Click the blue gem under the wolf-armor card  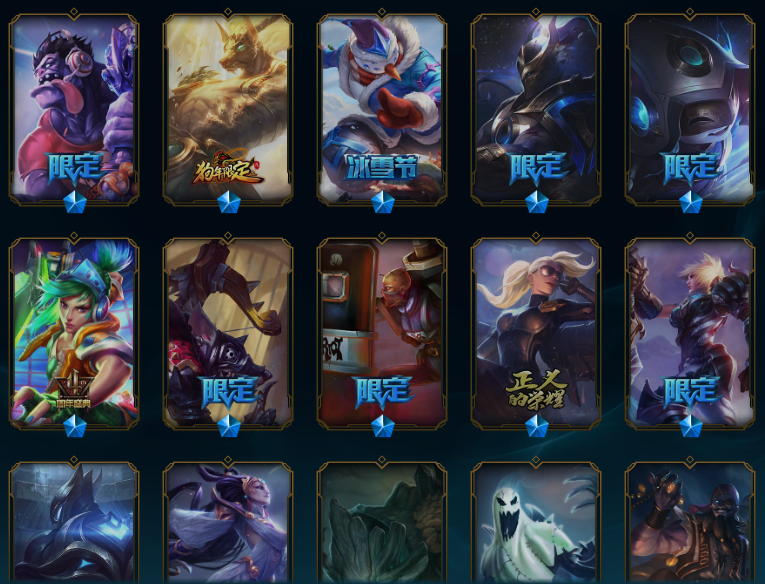tap(229, 426)
